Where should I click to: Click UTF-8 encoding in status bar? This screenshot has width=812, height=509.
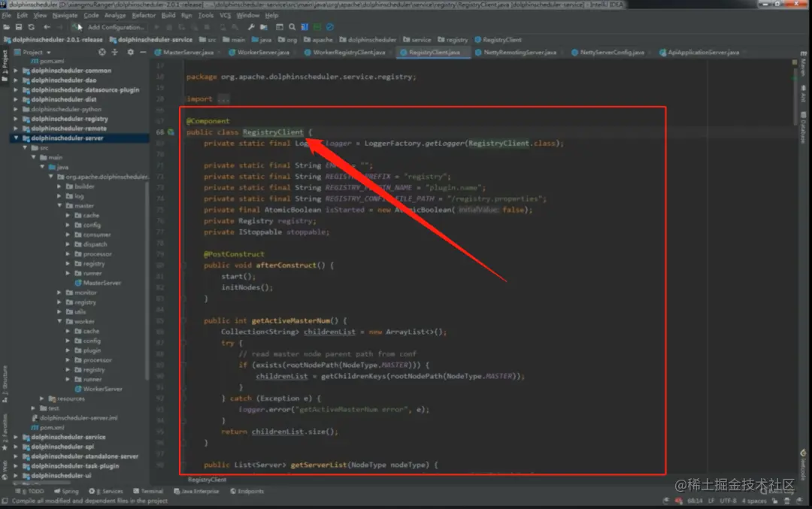pyautogui.click(x=728, y=501)
